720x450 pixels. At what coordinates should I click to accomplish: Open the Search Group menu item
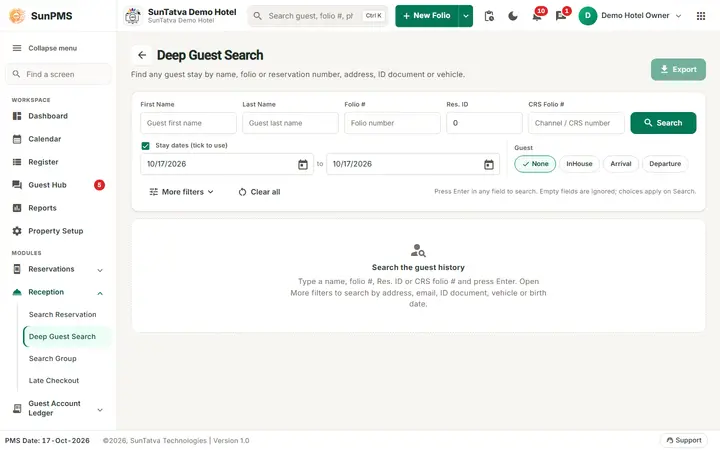52,359
